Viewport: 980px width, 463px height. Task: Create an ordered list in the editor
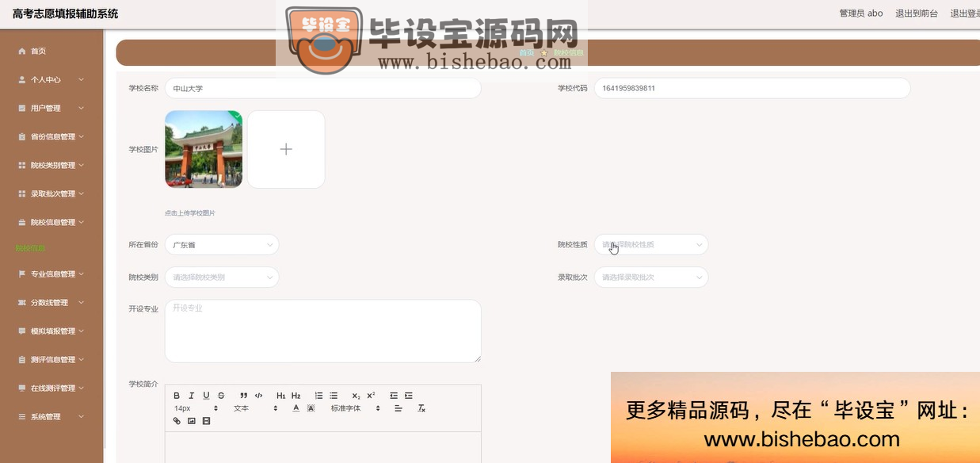pyautogui.click(x=318, y=396)
